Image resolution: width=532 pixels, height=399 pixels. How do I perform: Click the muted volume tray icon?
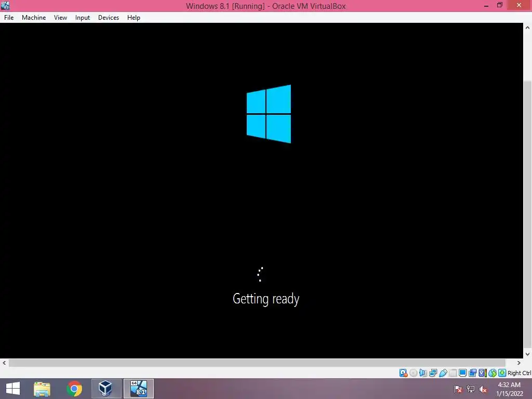(x=483, y=389)
